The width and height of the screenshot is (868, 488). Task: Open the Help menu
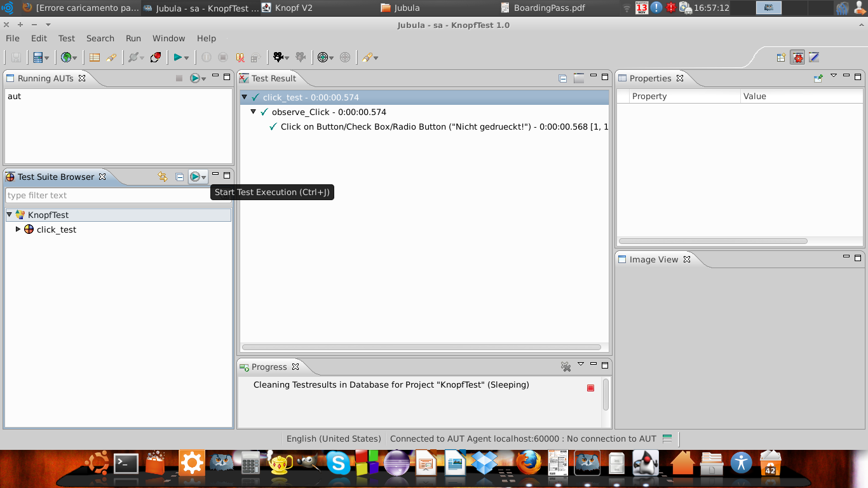pyautogui.click(x=207, y=38)
